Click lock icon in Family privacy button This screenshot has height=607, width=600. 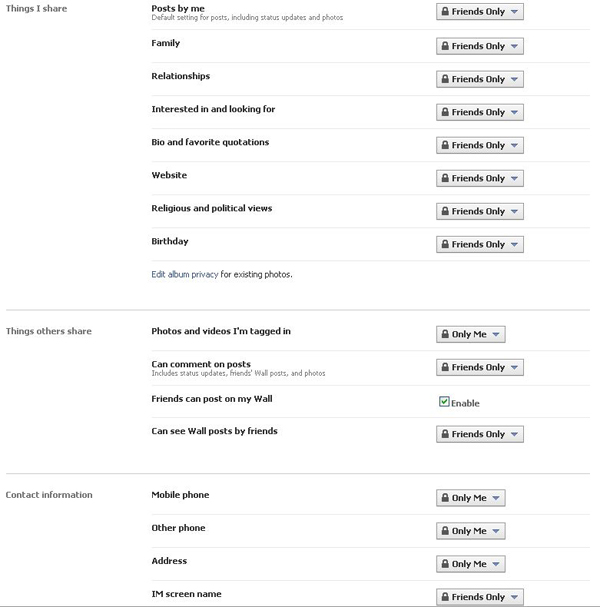pos(444,46)
